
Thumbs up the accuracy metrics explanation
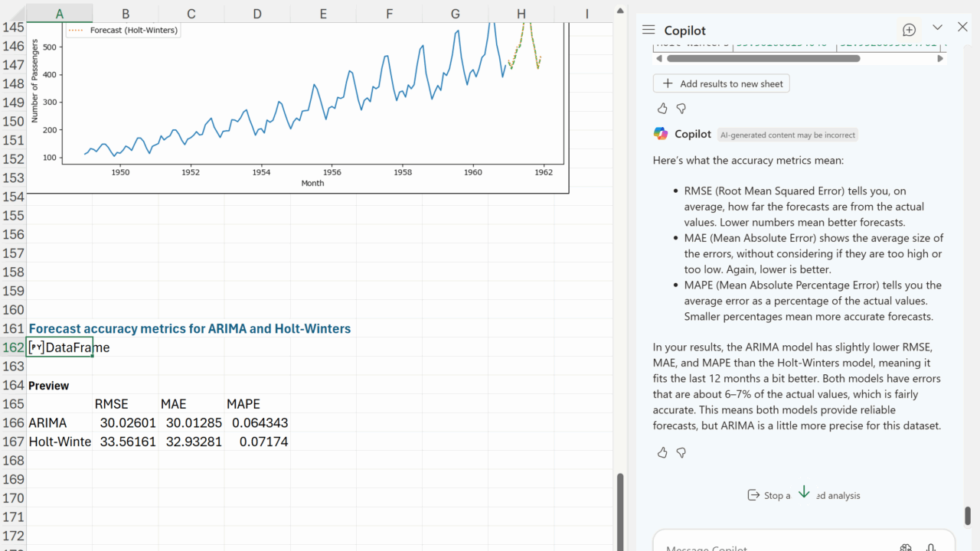click(662, 452)
